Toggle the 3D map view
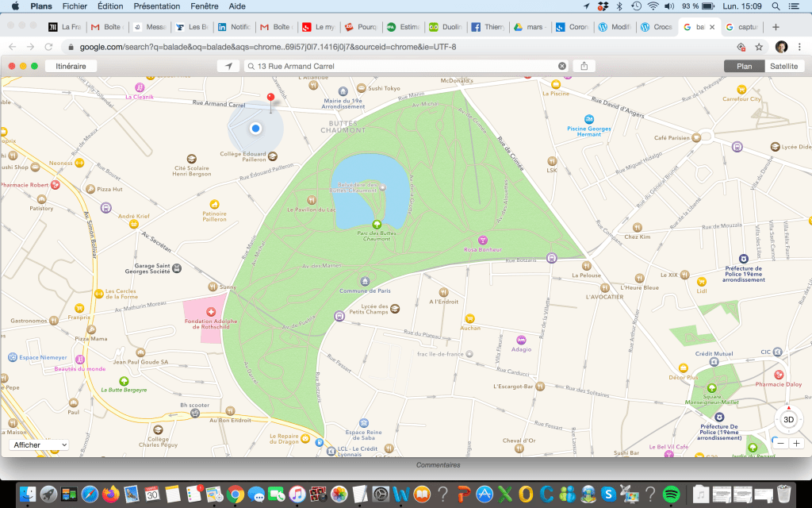This screenshot has width=812, height=508. (788, 419)
